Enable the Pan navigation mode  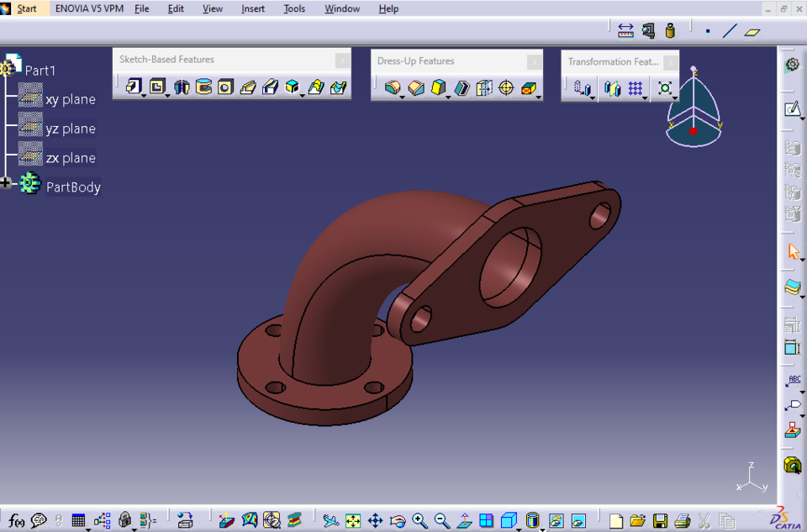(x=376, y=520)
